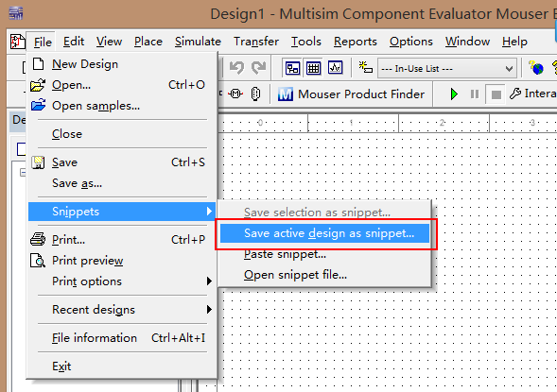Start simulation with green Run button
The height and width of the screenshot is (392, 557).
(454, 94)
